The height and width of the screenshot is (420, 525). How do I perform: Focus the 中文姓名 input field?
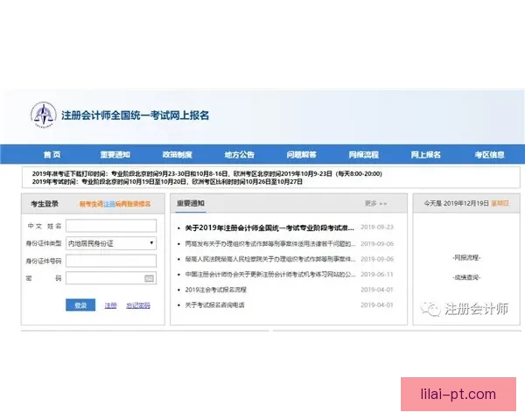pos(111,226)
